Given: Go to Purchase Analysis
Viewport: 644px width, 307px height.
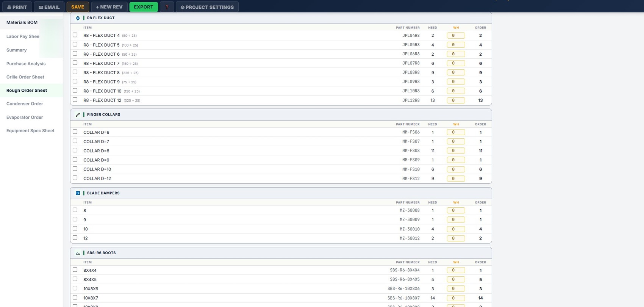Looking at the screenshot, I should point(26,64).
